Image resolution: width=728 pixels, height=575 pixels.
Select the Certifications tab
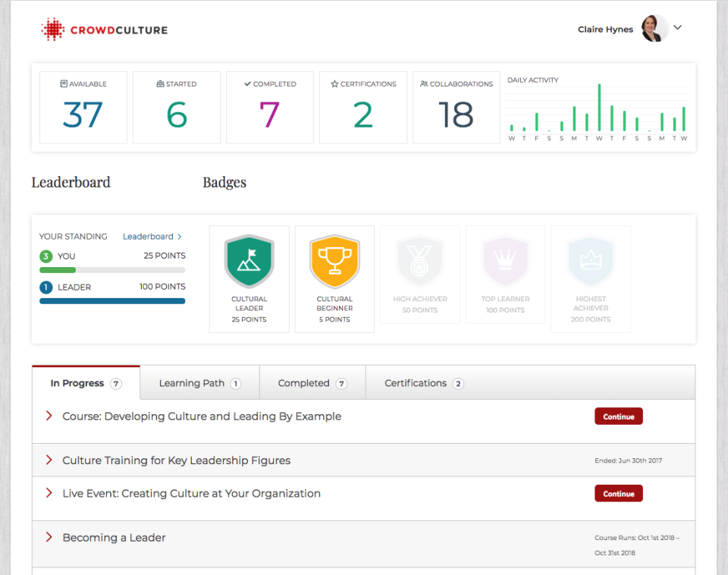(x=423, y=383)
